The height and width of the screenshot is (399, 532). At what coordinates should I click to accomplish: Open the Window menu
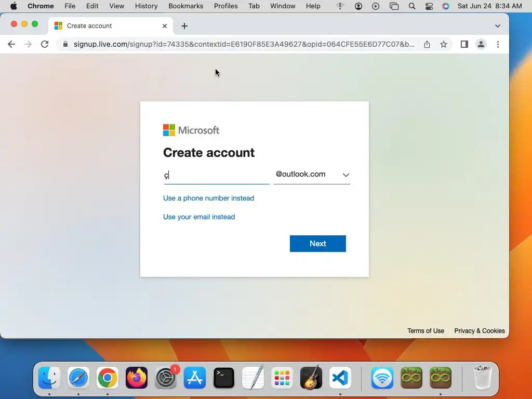coord(283,6)
